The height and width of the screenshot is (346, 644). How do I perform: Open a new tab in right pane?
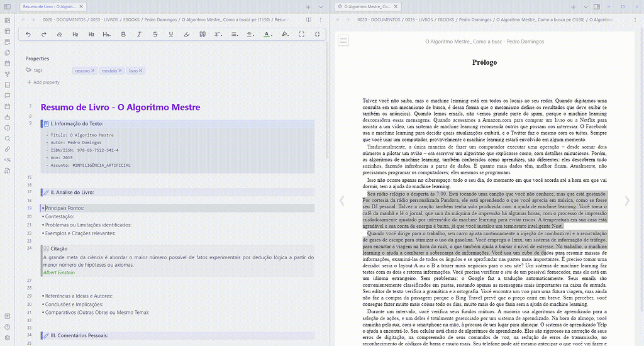point(573,7)
